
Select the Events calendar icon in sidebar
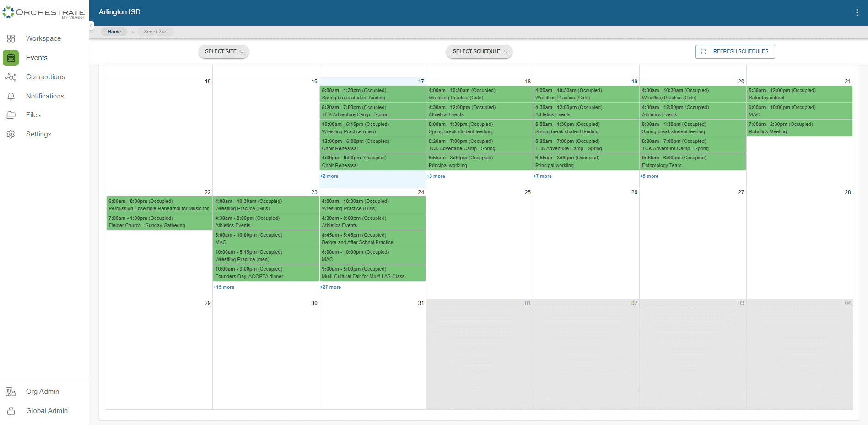click(11, 58)
